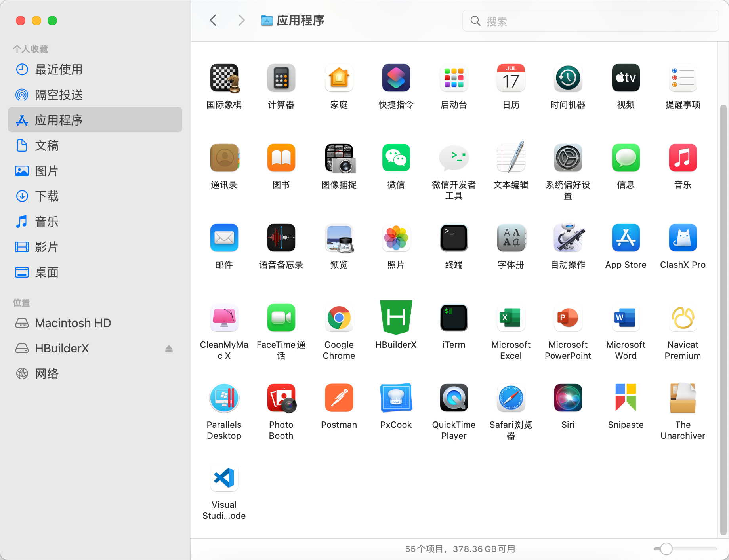The height and width of the screenshot is (560, 729).
Task: Go back with the left chevron
Action: pos(213,20)
